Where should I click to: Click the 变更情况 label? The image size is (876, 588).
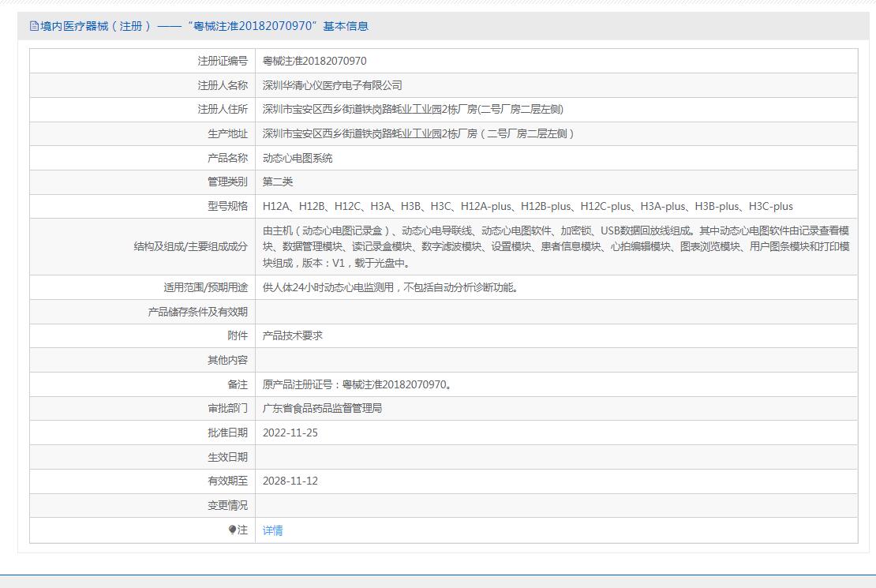pyautogui.click(x=227, y=505)
